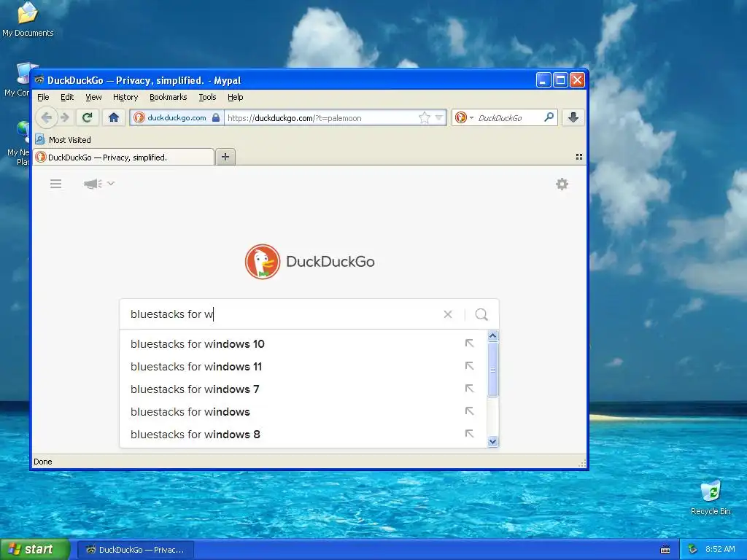Select the 'DuckDuckGo — Privacy, simplified.' tab

[x=124, y=157]
